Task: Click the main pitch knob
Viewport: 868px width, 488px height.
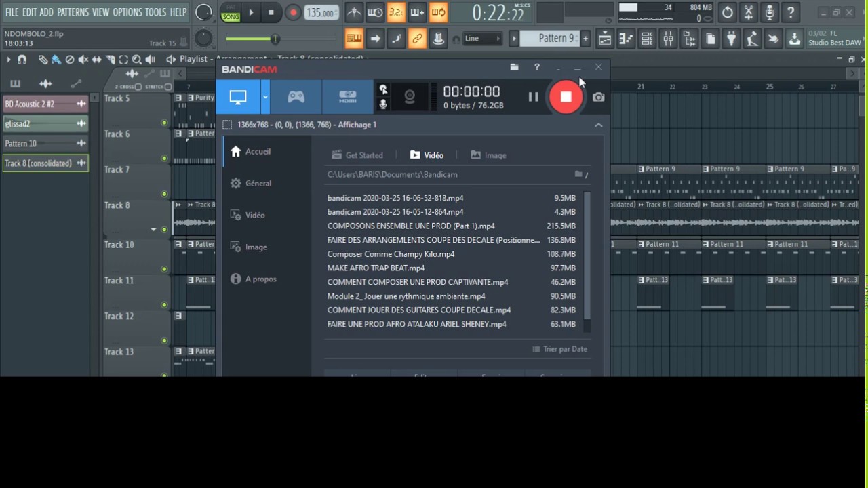Action: (203, 39)
